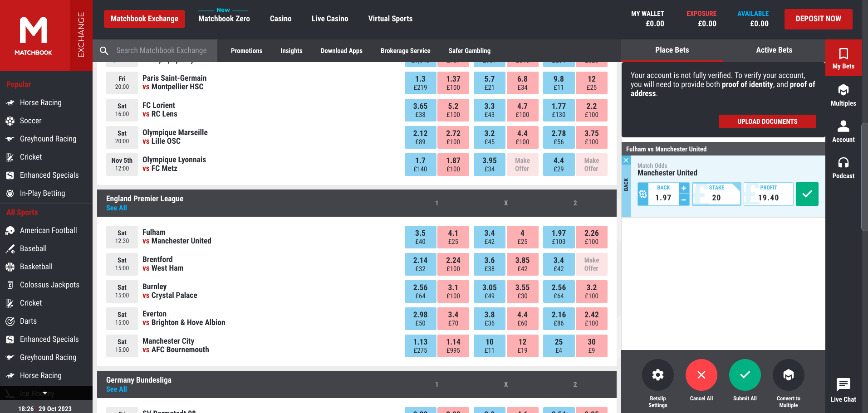The width and height of the screenshot is (868, 413).
Task: Click the back odds field 1.97
Action: coord(663,194)
